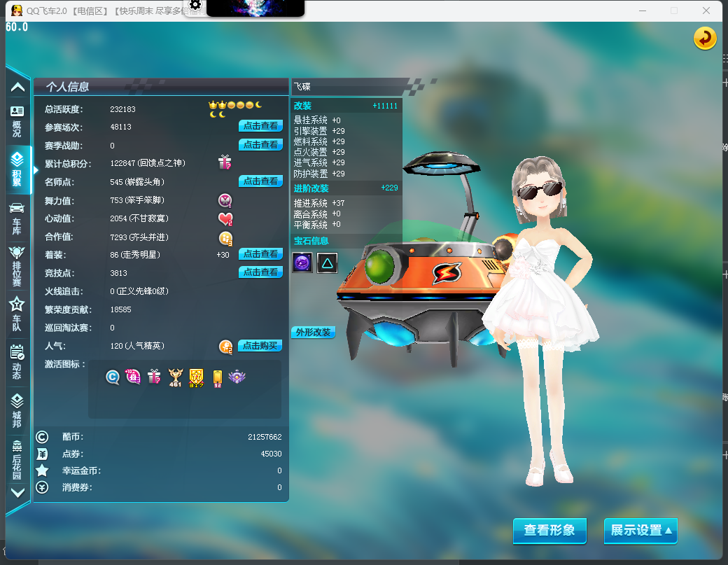This screenshot has width=728, height=565.
Task: Click 点击购买 beside 人气
Action: click(260, 345)
